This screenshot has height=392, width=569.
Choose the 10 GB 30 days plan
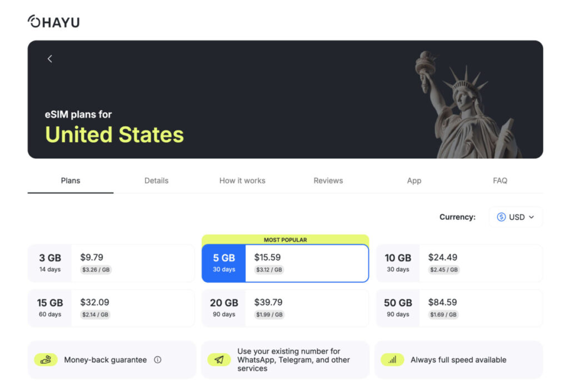click(459, 263)
